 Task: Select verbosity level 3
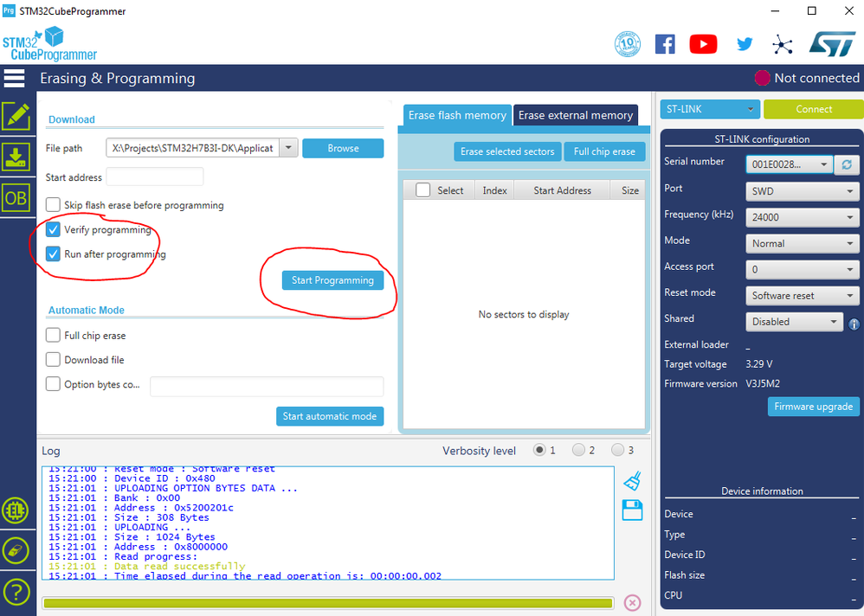point(617,450)
